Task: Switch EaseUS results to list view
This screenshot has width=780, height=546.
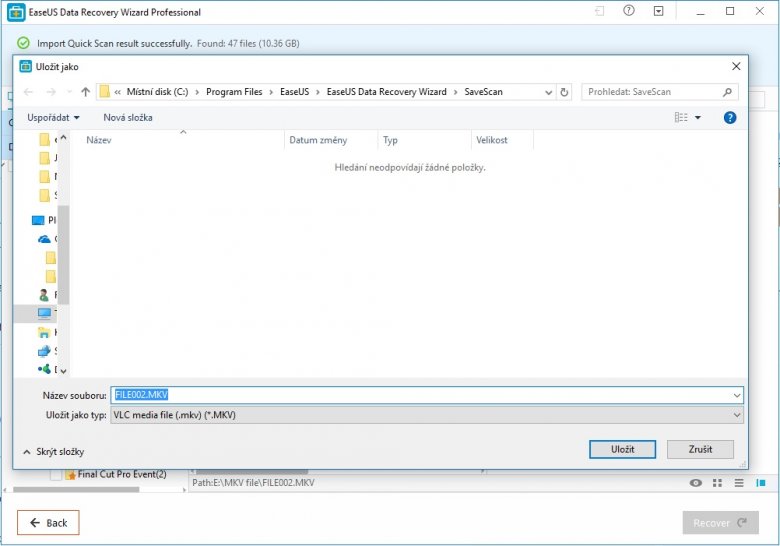Action: 739,483
